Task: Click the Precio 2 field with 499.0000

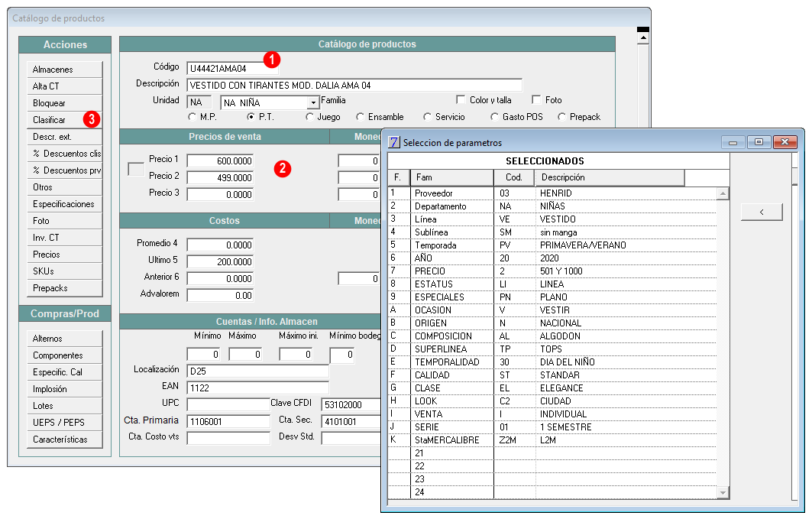Action: pos(220,177)
